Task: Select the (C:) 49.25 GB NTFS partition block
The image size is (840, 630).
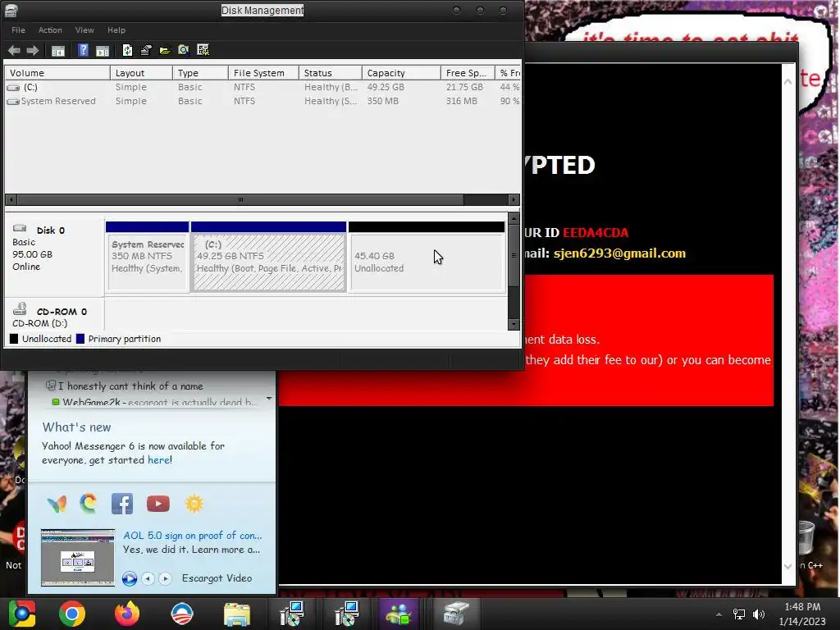Action: (x=268, y=257)
